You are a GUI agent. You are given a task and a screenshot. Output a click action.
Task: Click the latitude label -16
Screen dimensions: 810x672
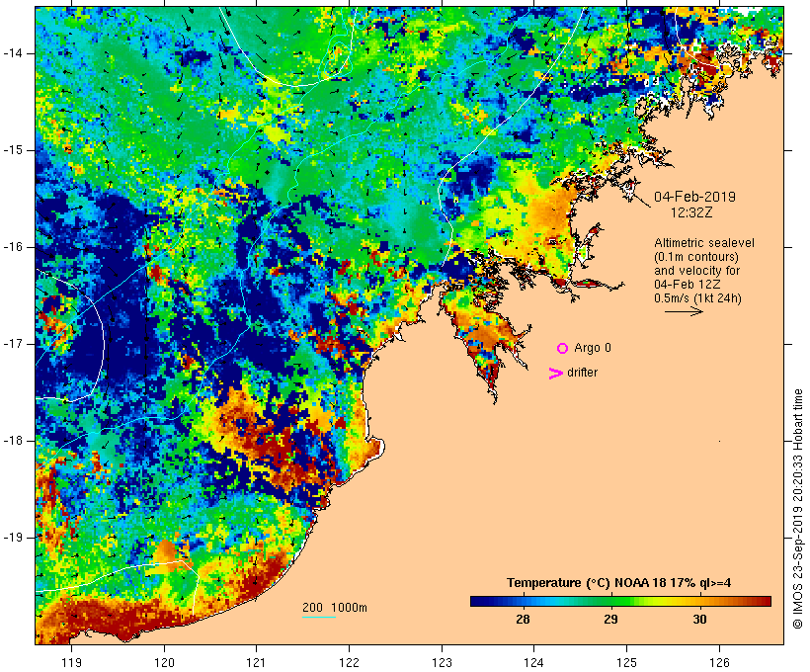(13, 247)
